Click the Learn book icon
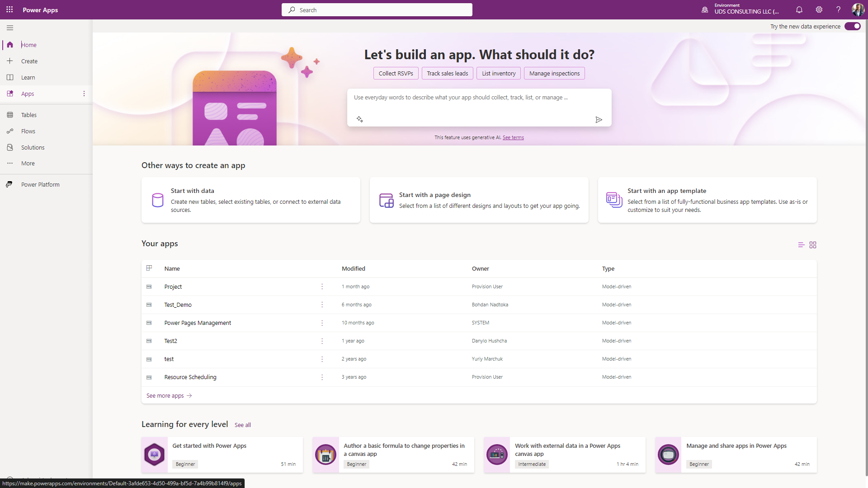This screenshot has width=868, height=488. [10, 77]
